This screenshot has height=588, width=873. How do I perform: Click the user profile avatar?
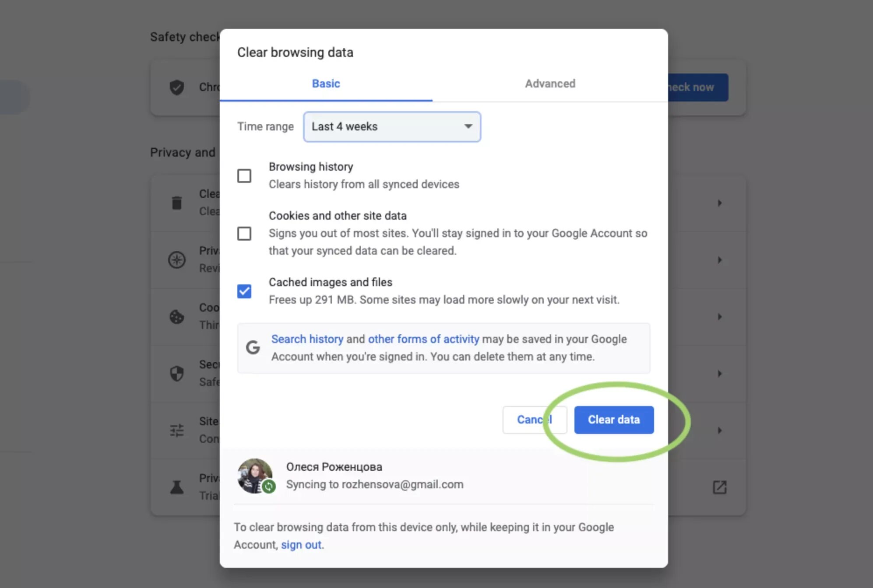coord(255,476)
